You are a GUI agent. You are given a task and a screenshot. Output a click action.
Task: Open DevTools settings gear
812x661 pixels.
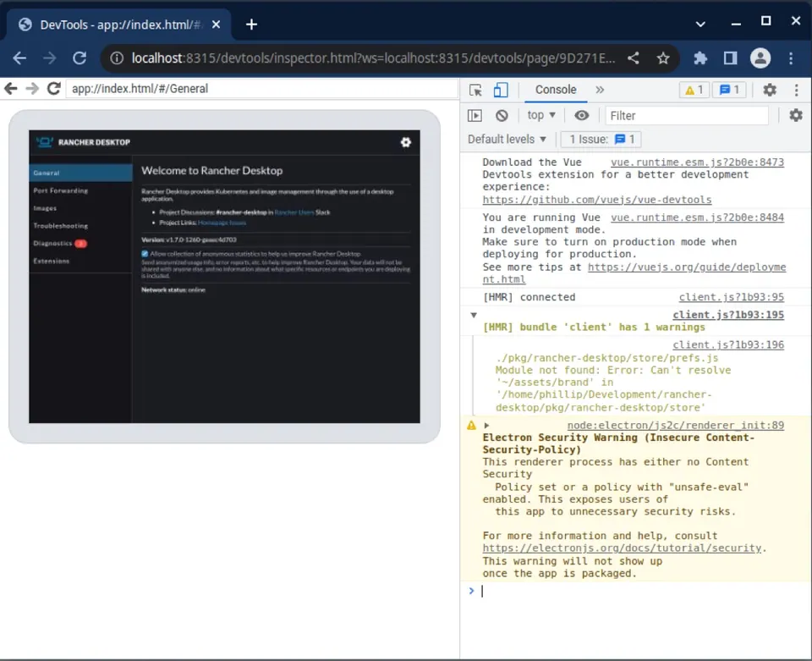[x=770, y=90]
